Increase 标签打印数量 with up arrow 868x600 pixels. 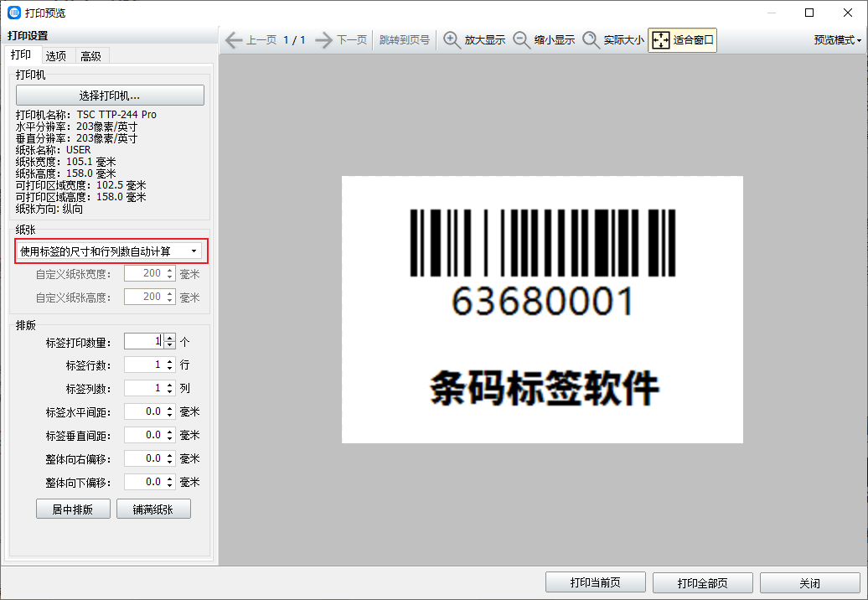click(x=170, y=338)
